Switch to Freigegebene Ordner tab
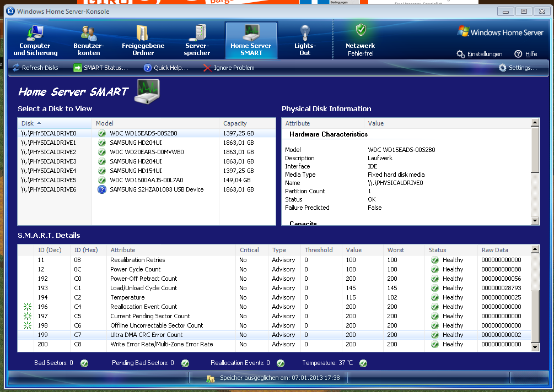Image resolution: width=554 pixels, height=392 pixels. point(143,40)
